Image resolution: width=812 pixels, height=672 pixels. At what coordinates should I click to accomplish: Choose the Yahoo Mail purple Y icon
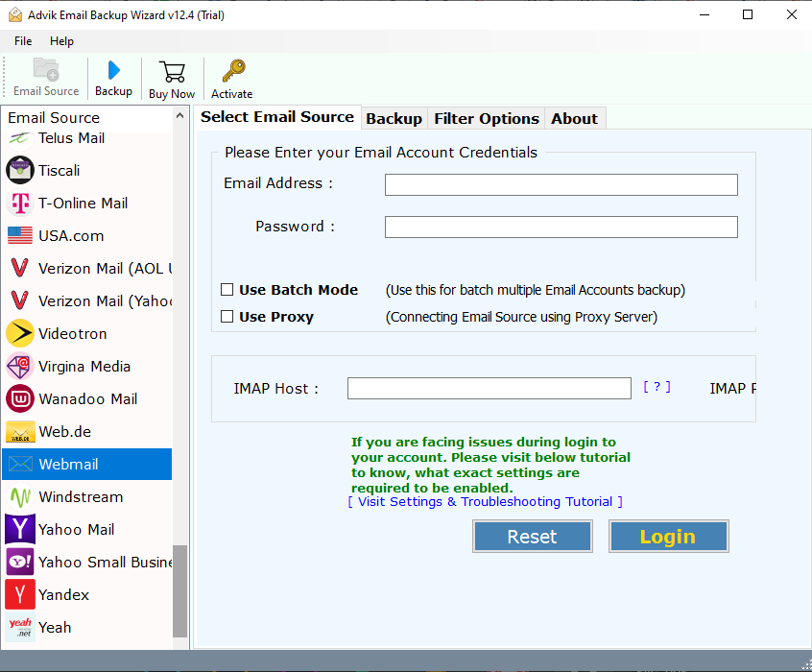pyautogui.click(x=20, y=529)
